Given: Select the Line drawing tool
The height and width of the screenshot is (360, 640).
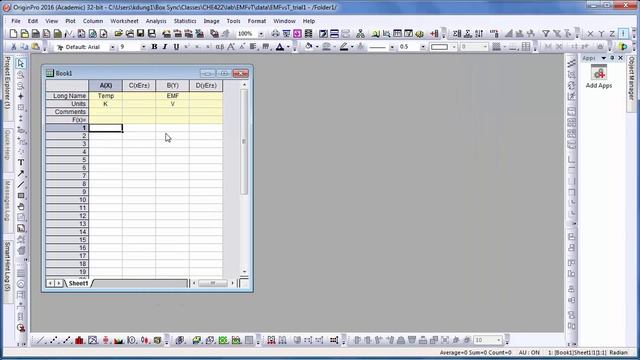Looking at the screenshot, I should click(x=21, y=184).
